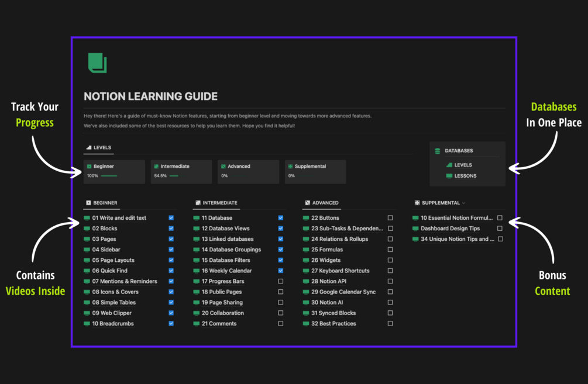Image resolution: width=588 pixels, height=384 pixels.
Task: Check the 25 Formulas checkbox
Action: click(390, 250)
